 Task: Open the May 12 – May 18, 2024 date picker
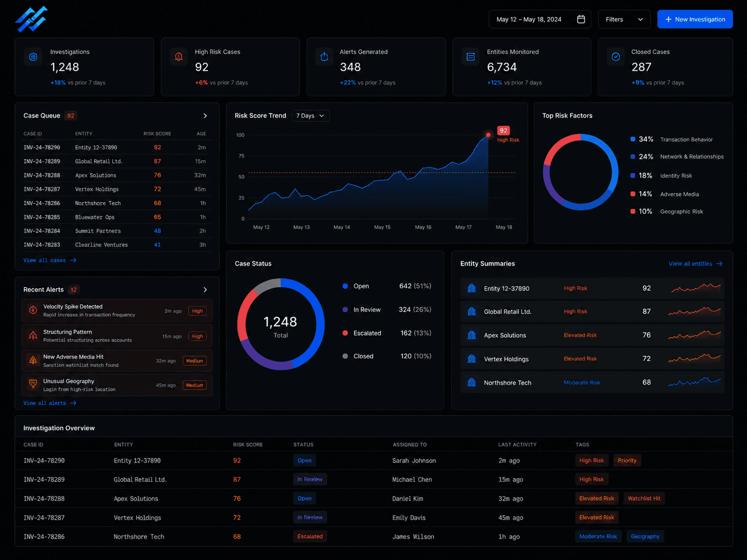pyautogui.click(x=541, y=19)
